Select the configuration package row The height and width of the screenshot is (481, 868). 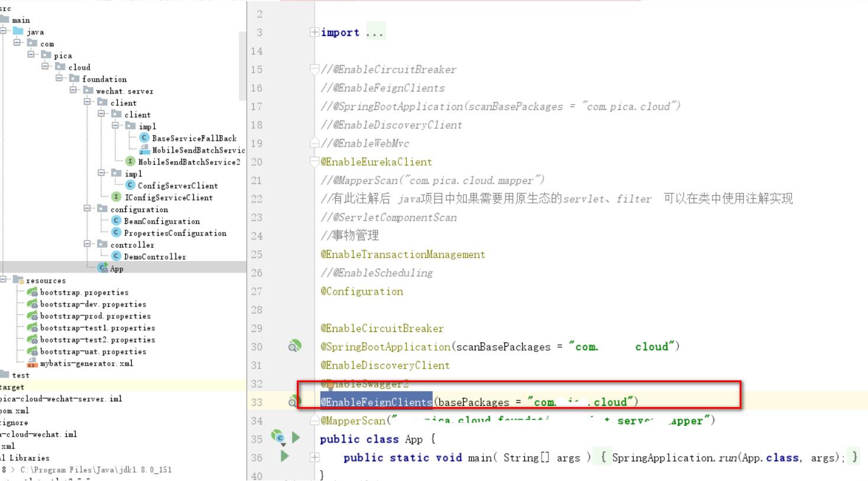point(133,209)
